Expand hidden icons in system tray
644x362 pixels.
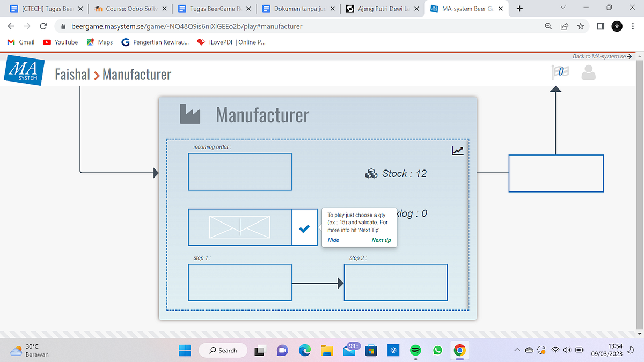click(x=516, y=349)
